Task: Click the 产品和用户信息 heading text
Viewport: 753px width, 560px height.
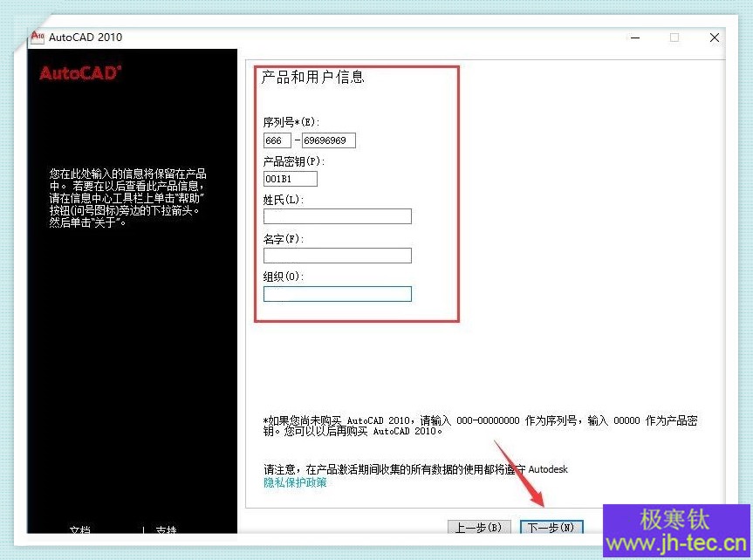Action: 312,77
